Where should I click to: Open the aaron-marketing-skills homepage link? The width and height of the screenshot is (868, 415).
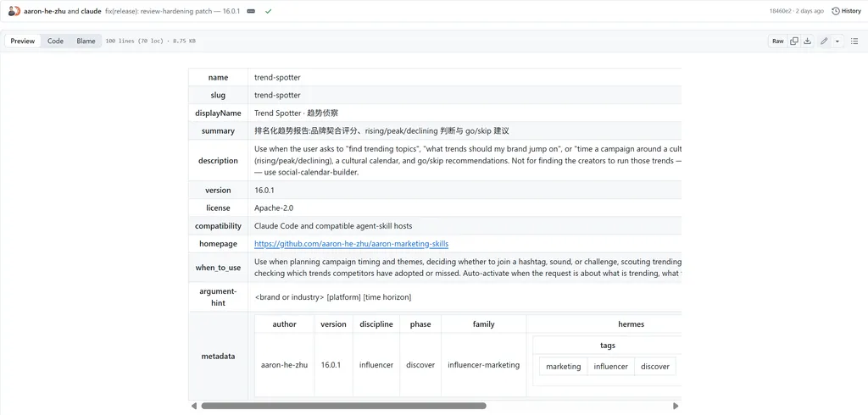click(x=351, y=243)
